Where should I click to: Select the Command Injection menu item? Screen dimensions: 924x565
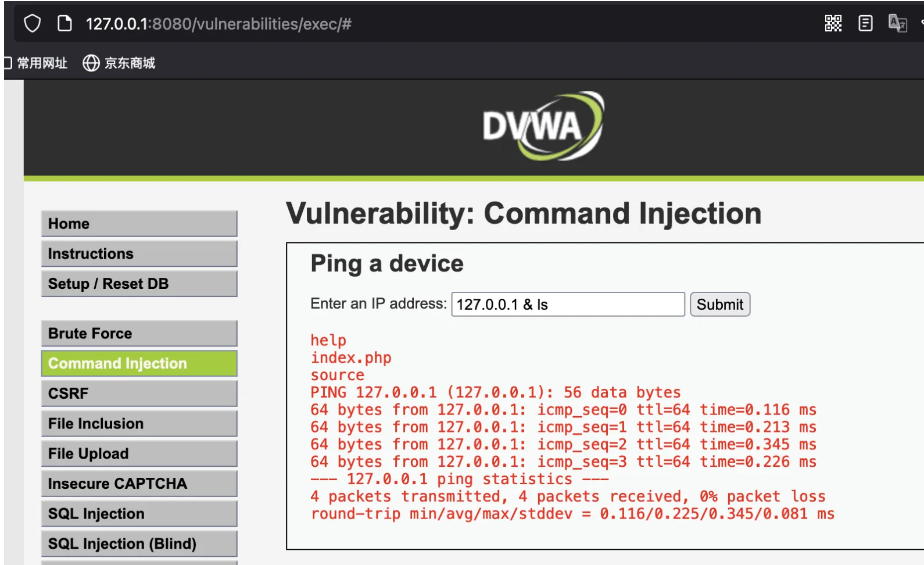139,363
